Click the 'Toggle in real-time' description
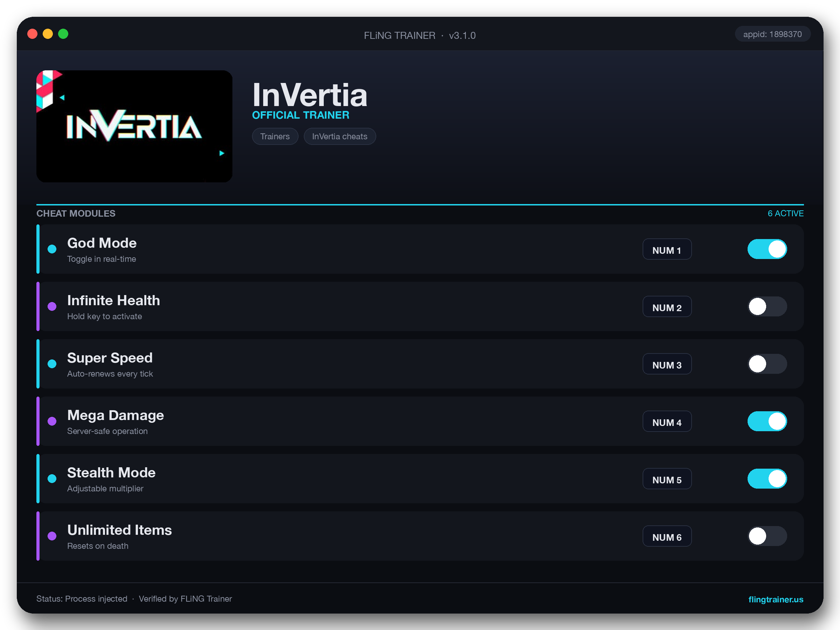The height and width of the screenshot is (630, 840). pyautogui.click(x=101, y=259)
